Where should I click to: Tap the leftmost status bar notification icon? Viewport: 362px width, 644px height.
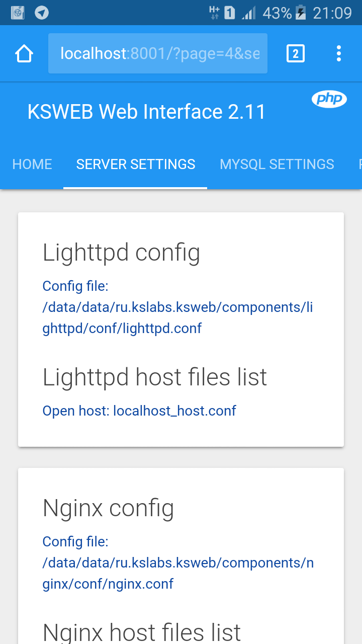point(18,13)
